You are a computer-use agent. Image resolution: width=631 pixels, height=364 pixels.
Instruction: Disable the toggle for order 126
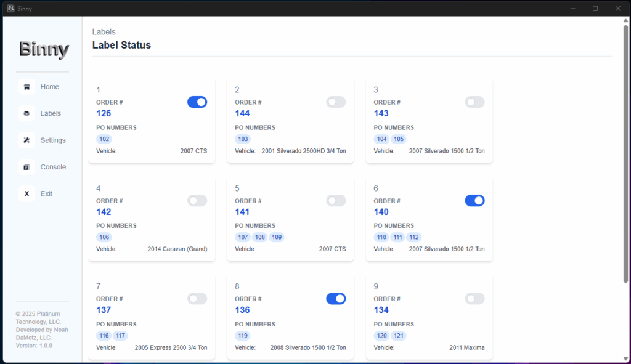[197, 102]
